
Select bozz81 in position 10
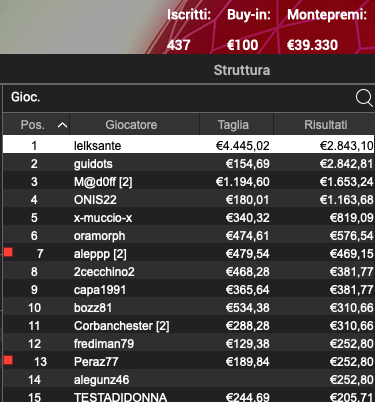pos(189,308)
